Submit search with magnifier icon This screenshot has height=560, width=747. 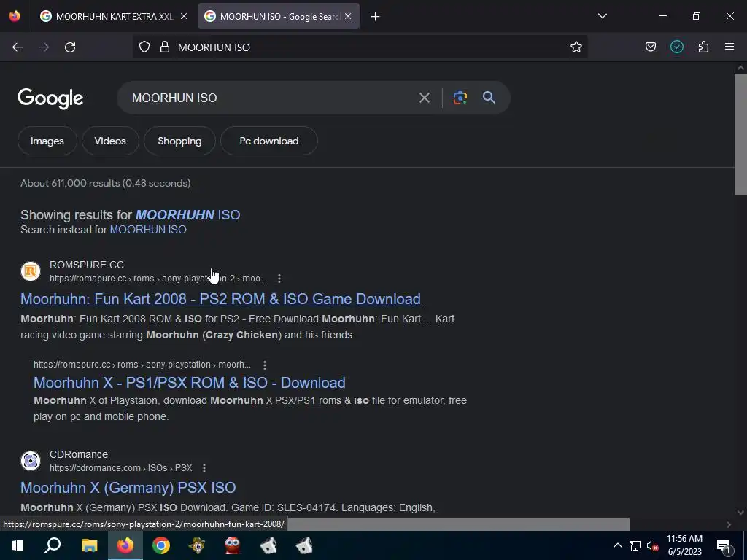coord(489,98)
